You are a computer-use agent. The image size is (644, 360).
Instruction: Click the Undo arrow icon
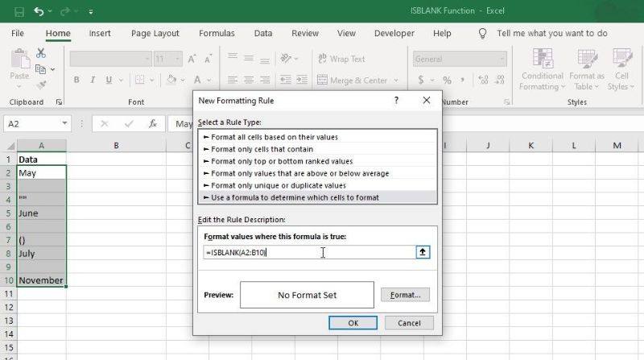[x=39, y=11]
